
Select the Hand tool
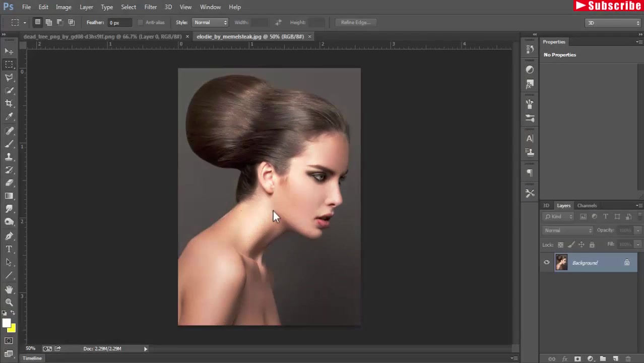9,289
